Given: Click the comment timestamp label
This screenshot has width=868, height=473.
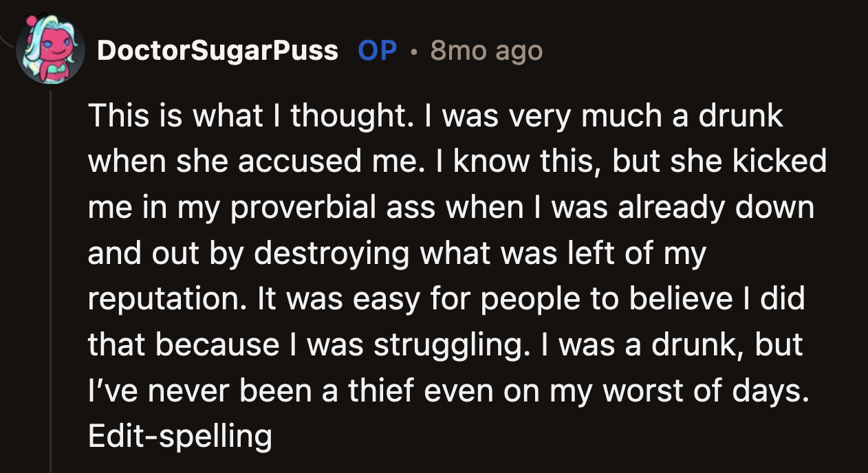Looking at the screenshot, I should point(486,49).
